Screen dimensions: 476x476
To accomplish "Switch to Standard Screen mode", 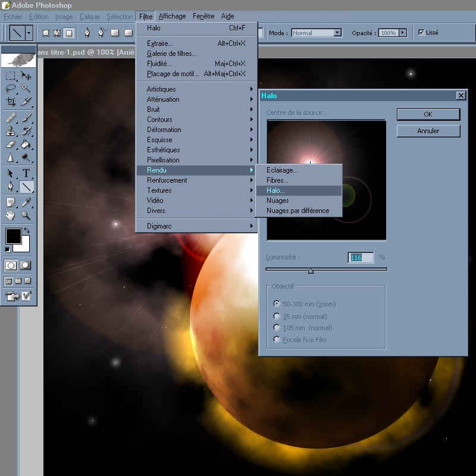I will tap(8, 281).
